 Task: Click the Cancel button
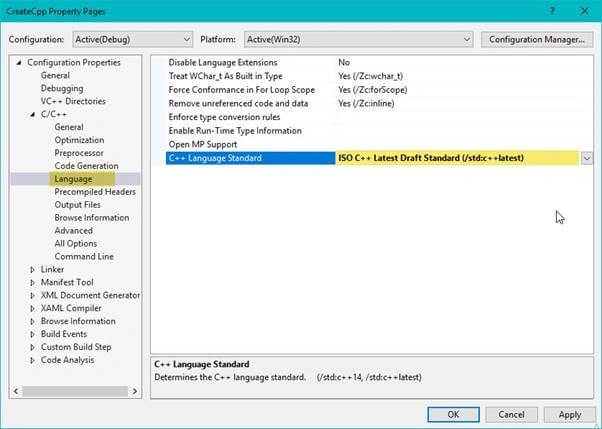pos(511,414)
